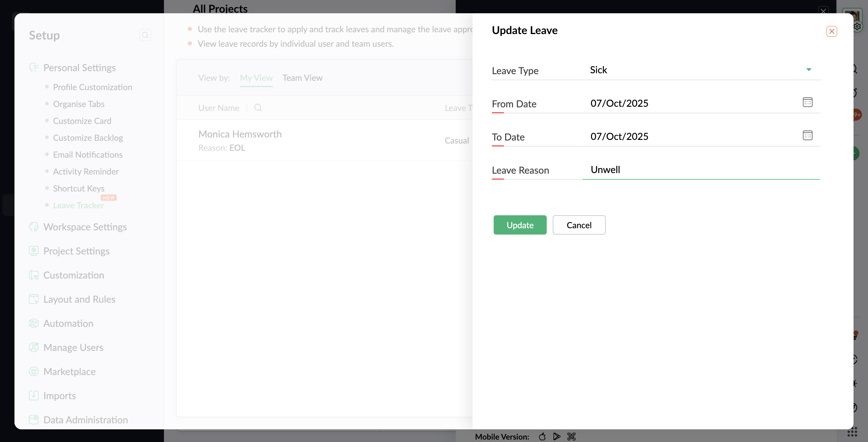Image resolution: width=868 pixels, height=442 pixels.
Task: Click the Cancel button
Action: 579,225
